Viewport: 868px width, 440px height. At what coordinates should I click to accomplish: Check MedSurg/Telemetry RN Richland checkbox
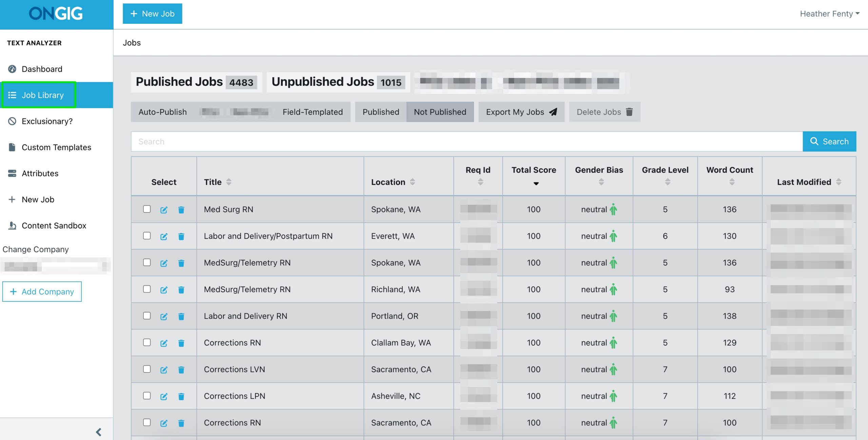[147, 289]
